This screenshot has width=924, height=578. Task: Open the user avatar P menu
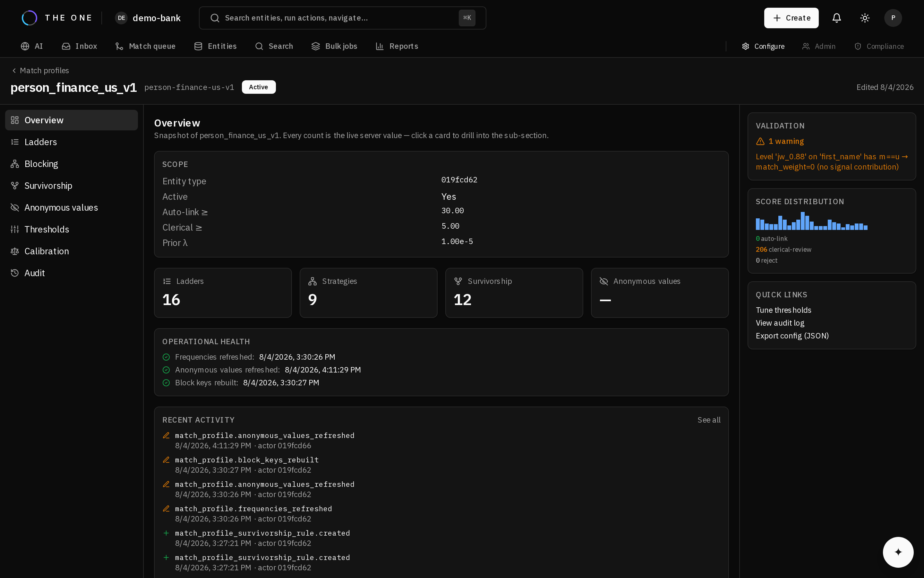click(893, 18)
